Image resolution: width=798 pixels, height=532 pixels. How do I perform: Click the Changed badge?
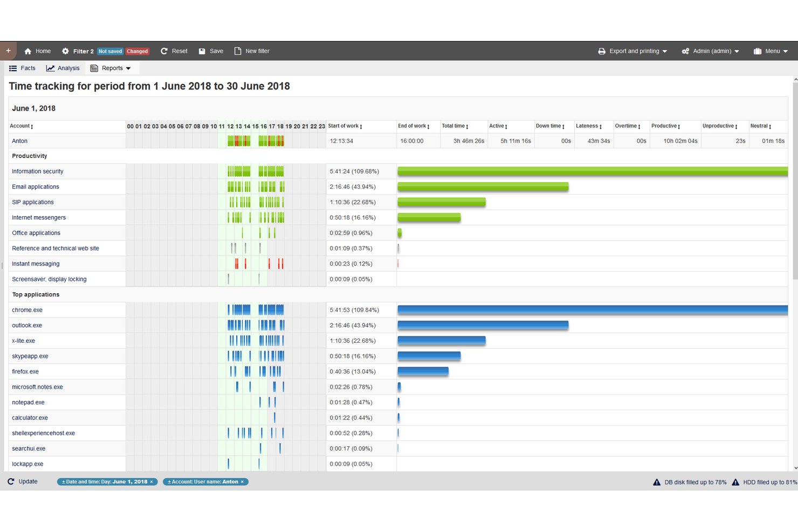point(137,51)
